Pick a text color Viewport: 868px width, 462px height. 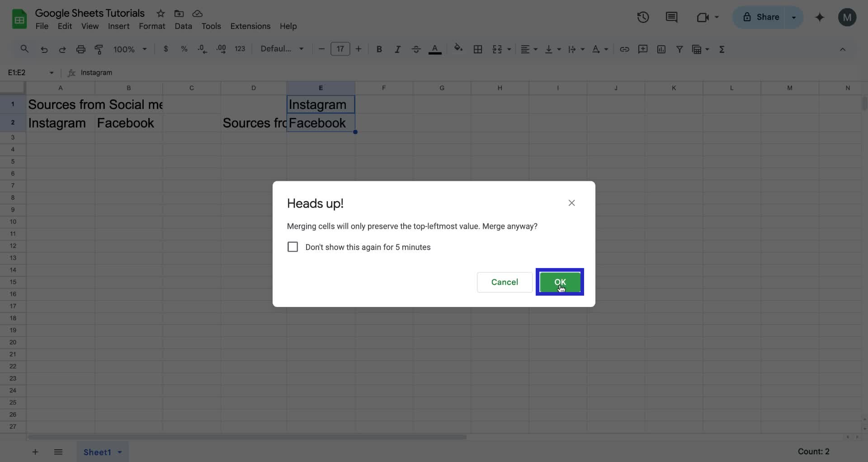pyautogui.click(x=435, y=49)
